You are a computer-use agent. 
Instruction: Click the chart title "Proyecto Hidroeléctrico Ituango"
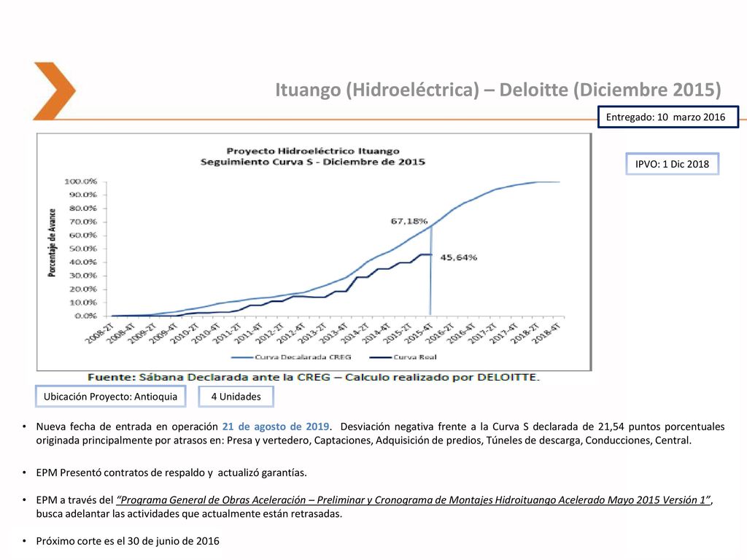(313, 151)
